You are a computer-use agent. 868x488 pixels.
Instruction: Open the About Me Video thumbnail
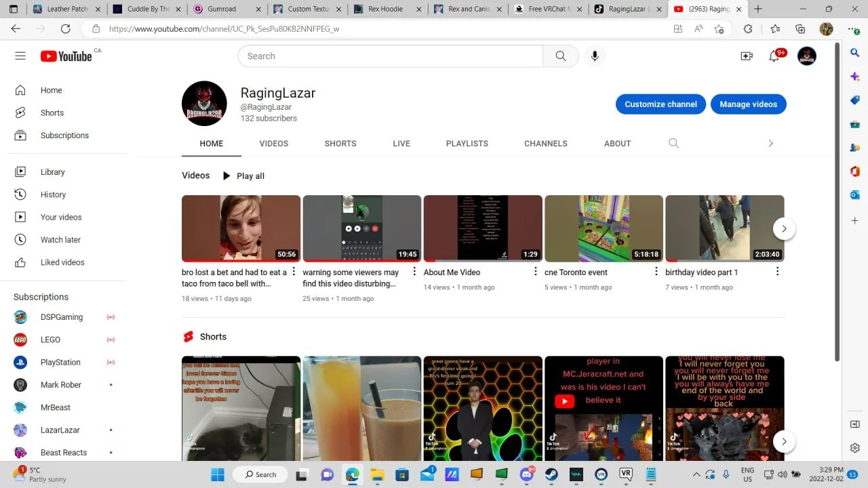pyautogui.click(x=483, y=228)
